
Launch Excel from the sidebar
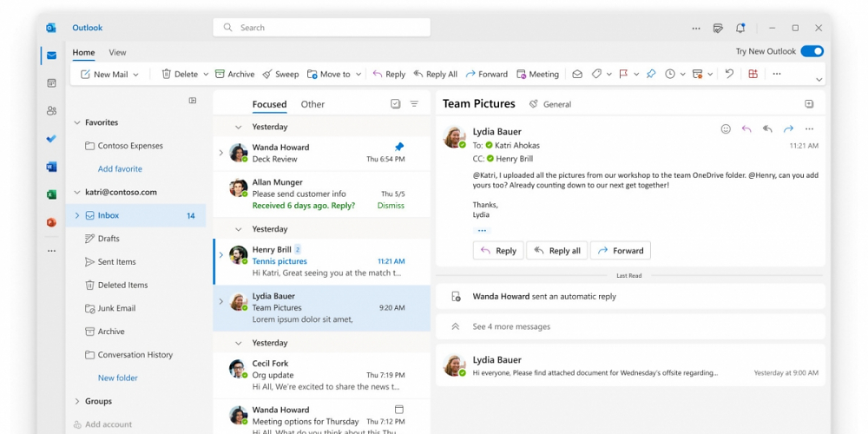51,194
